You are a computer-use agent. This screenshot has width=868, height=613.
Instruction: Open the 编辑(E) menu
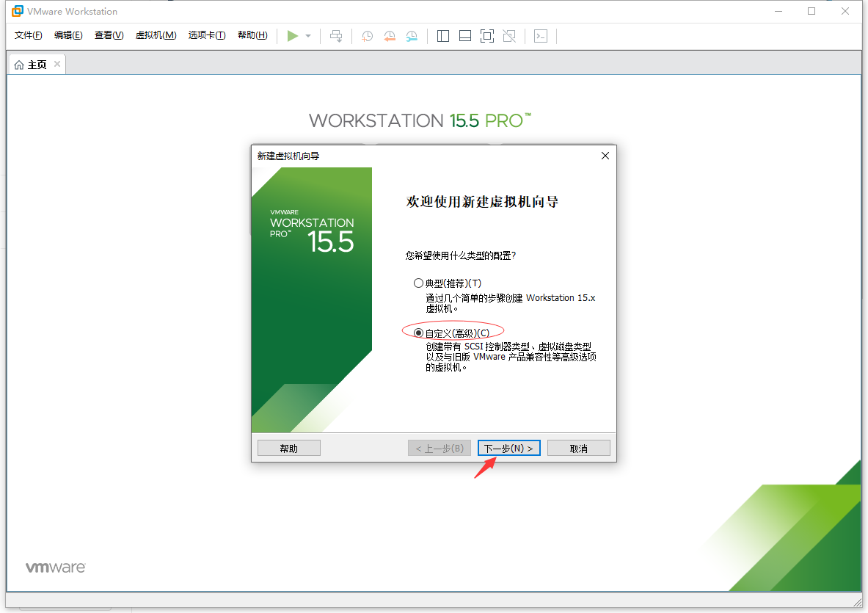click(x=68, y=35)
